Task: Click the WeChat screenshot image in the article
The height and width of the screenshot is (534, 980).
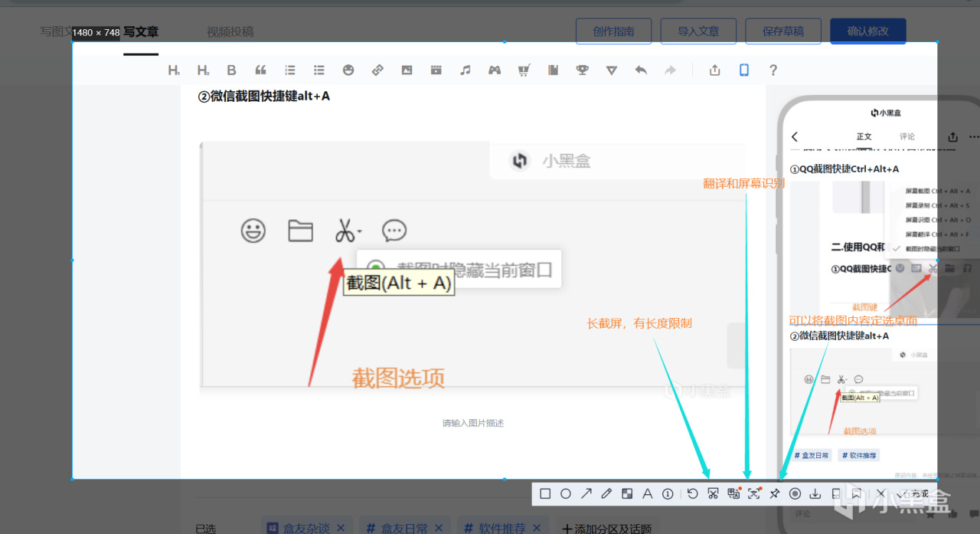Action: pyautogui.click(x=472, y=268)
